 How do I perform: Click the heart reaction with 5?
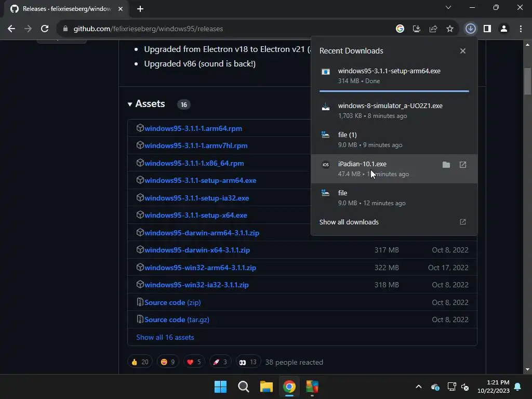(x=194, y=362)
